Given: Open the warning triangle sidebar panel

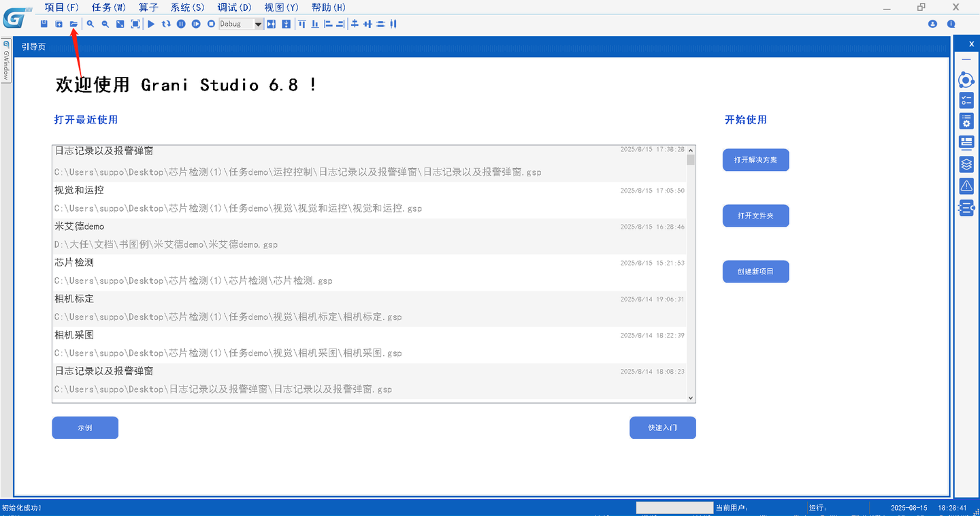Looking at the screenshot, I should click(x=966, y=186).
